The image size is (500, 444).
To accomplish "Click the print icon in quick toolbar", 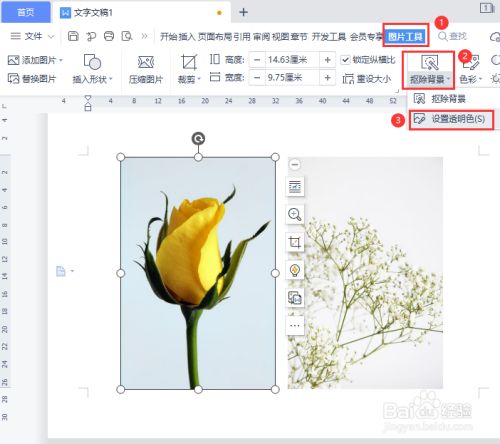I will (x=109, y=36).
